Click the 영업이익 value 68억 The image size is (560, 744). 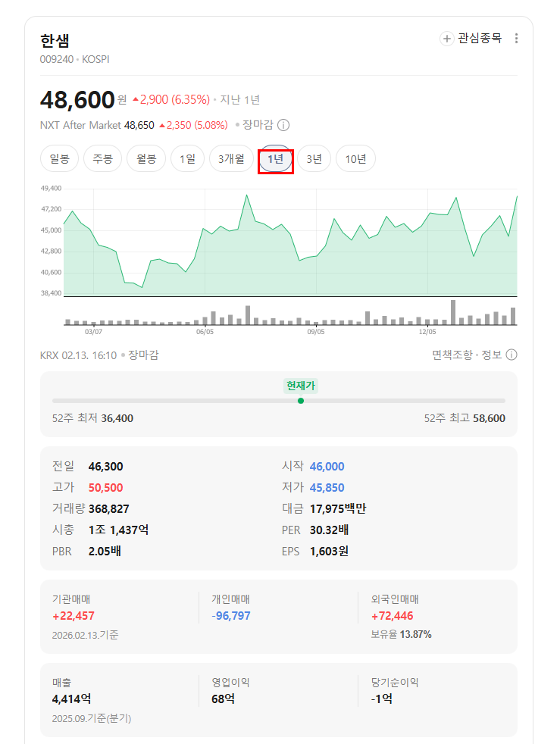223,699
